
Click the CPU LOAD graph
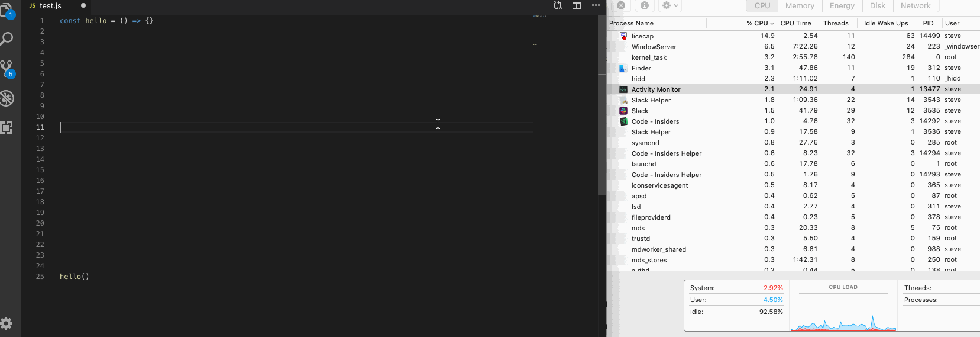pyautogui.click(x=843, y=313)
